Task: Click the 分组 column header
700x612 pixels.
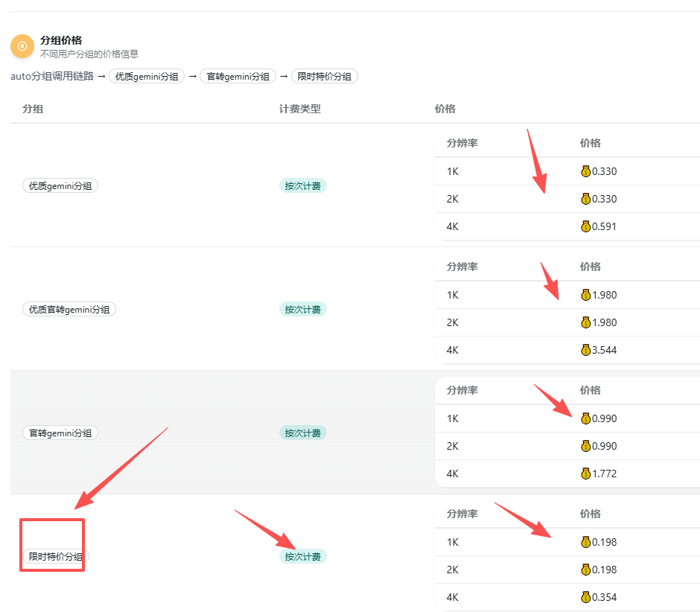Action: (x=33, y=109)
